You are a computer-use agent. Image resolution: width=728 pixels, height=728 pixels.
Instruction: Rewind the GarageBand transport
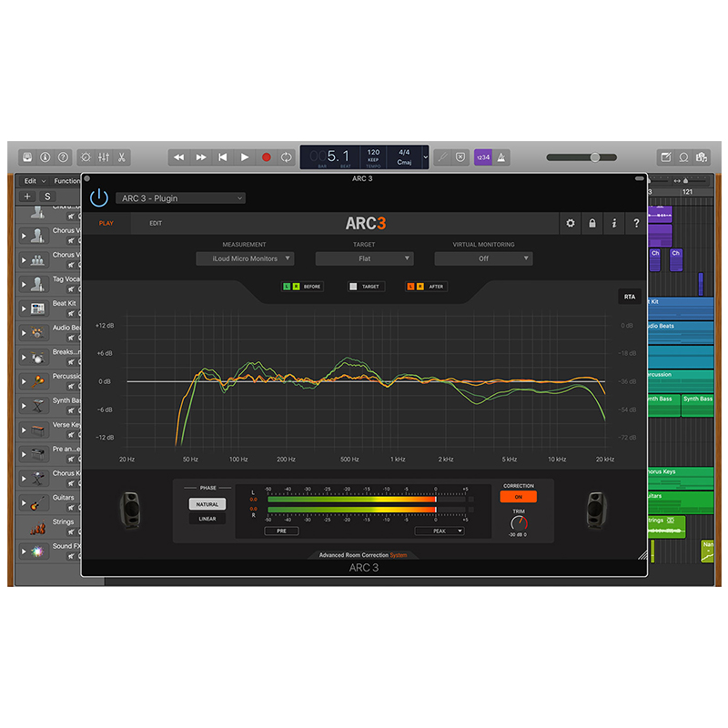[x=178, y=157]
